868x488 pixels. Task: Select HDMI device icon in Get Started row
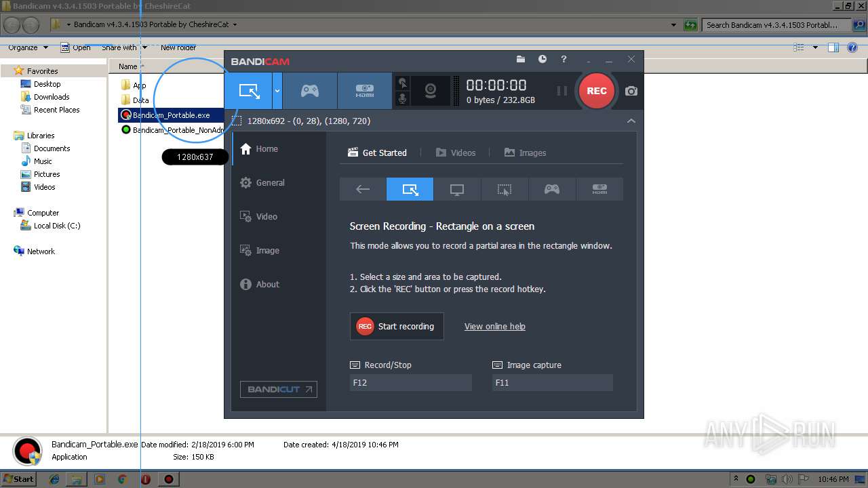pyautogui.click(x=599, y=190)
